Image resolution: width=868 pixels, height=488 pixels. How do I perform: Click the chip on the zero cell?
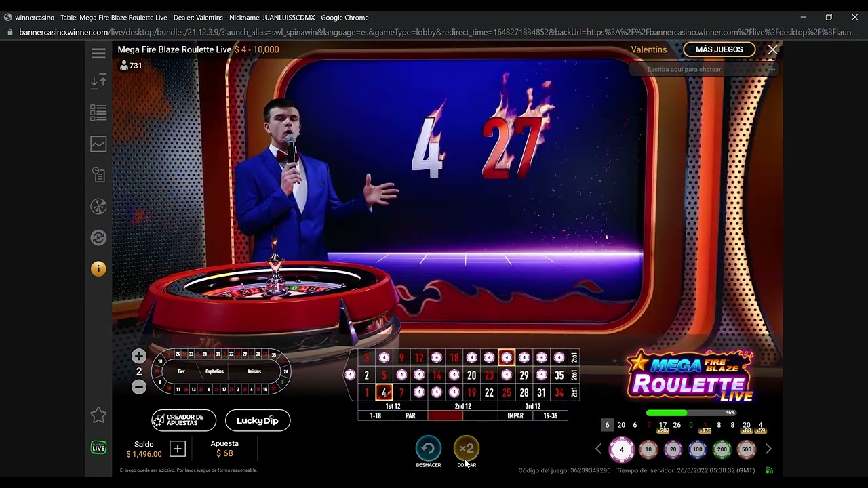coord(350,375)
